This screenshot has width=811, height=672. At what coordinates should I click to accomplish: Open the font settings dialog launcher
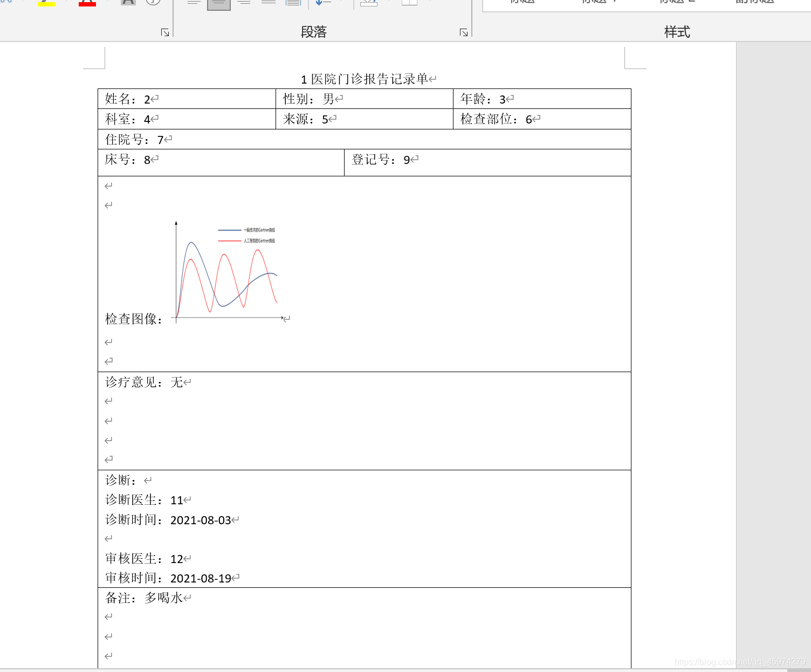(x=165, y=33)
